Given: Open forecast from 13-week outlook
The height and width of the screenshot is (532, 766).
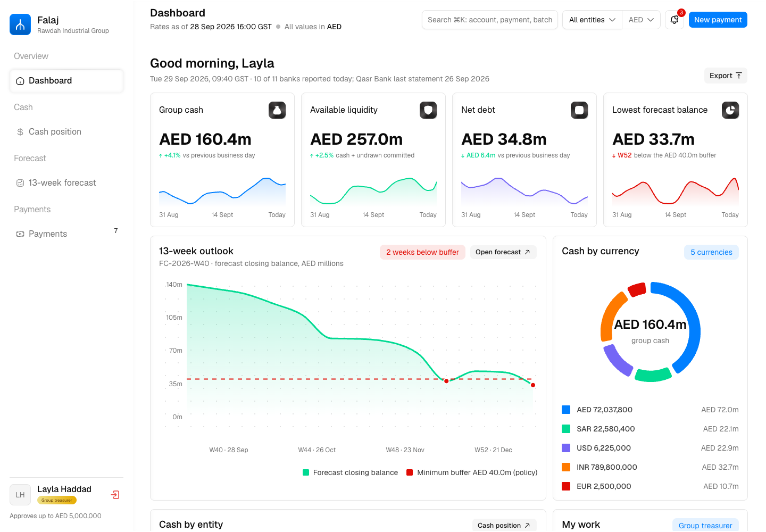Looking at the screenshot, I should coord(503,252).
